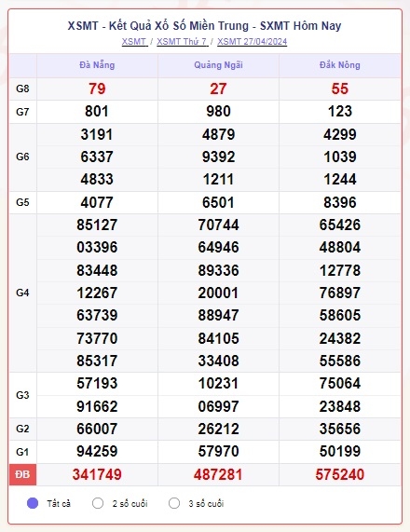Screen dimensions: 410x532
Task: Click the G4 number 24382
Action: [x=340, y=338]
